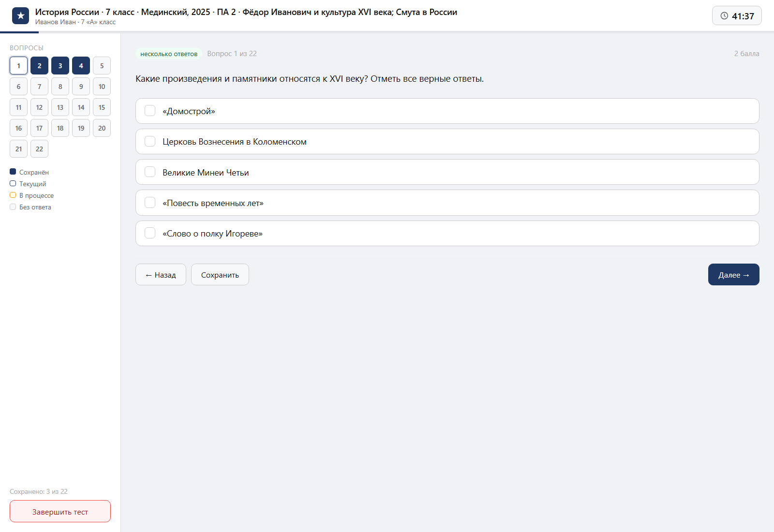Viewport: 774px width, 532px height.
Task: Jump to question 18
Action: click(60, 128)
